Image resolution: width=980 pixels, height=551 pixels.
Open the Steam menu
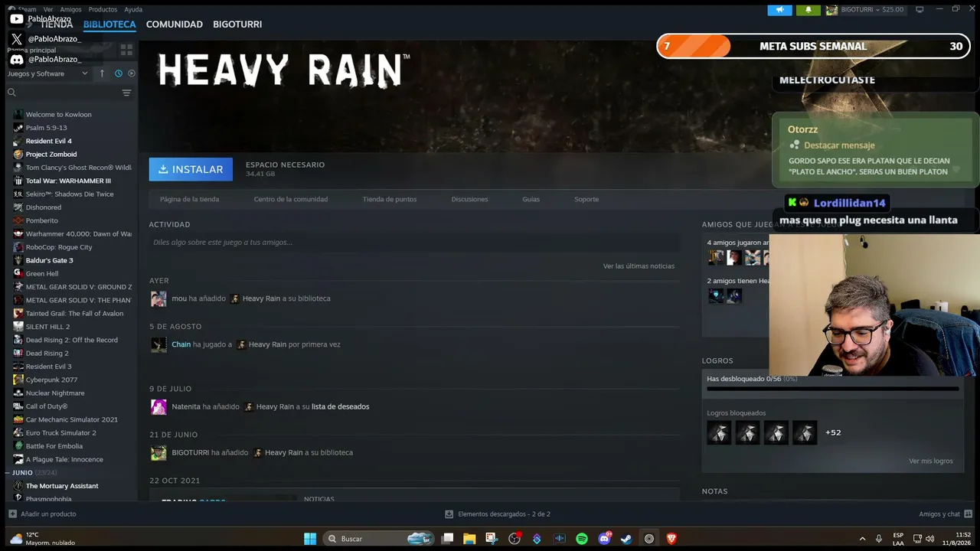pyautogui.click(x=27, y=9)
